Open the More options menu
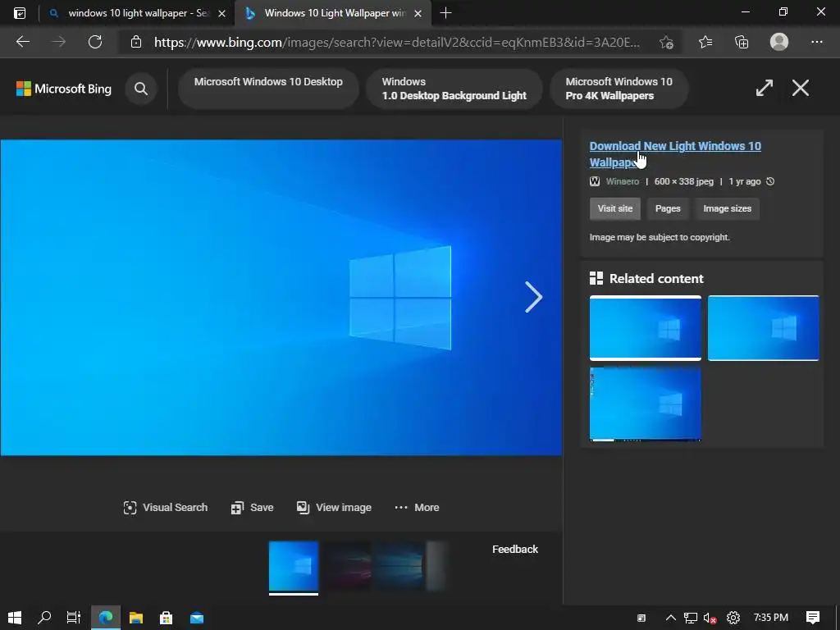840x630 pixels. point(417,507)
